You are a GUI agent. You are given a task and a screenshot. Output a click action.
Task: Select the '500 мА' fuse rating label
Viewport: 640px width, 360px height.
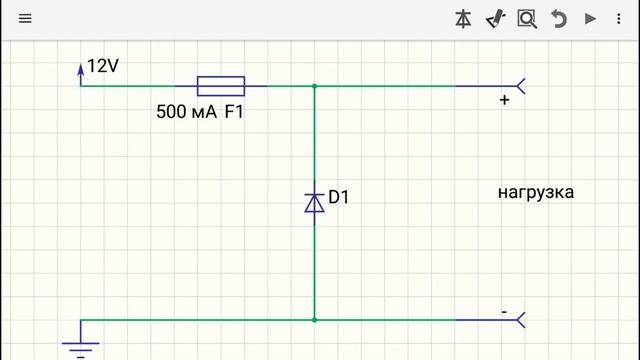click(x=187, y=112)
